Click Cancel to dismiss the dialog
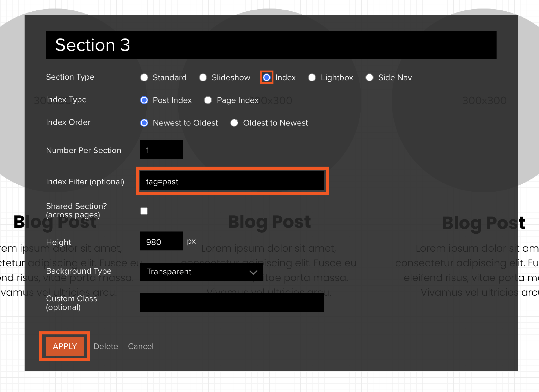This screenshot has width=539, height=392. pyautogui.click(x=141, y=346)
